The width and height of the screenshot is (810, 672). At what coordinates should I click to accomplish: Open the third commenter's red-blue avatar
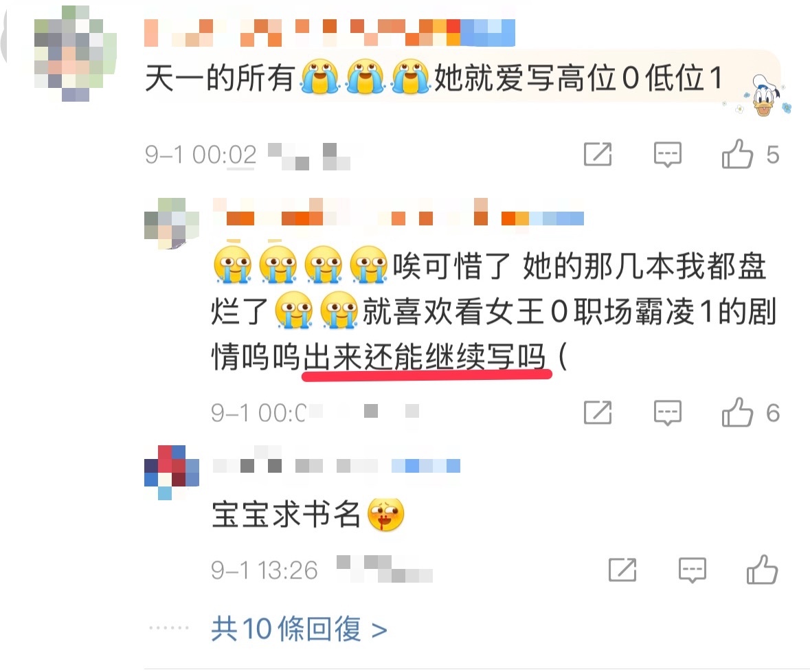pyautogui.click(x=172, y=472)
